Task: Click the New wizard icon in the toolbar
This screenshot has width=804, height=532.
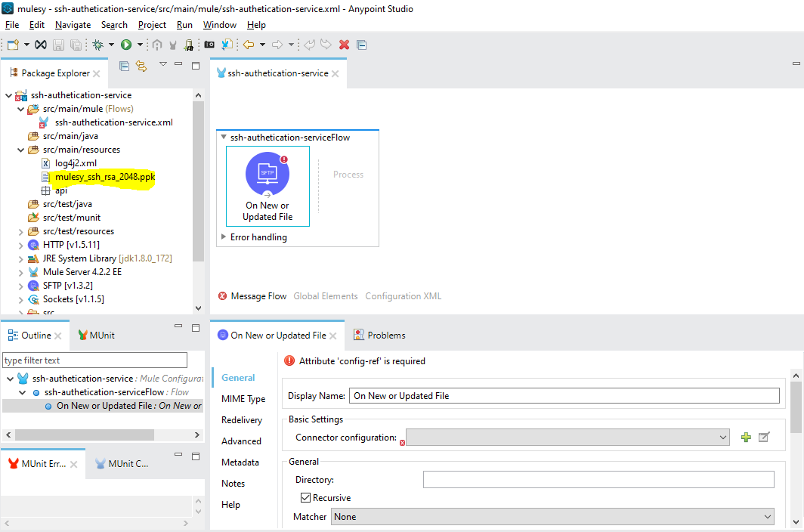Action: (x=14, y=45)
